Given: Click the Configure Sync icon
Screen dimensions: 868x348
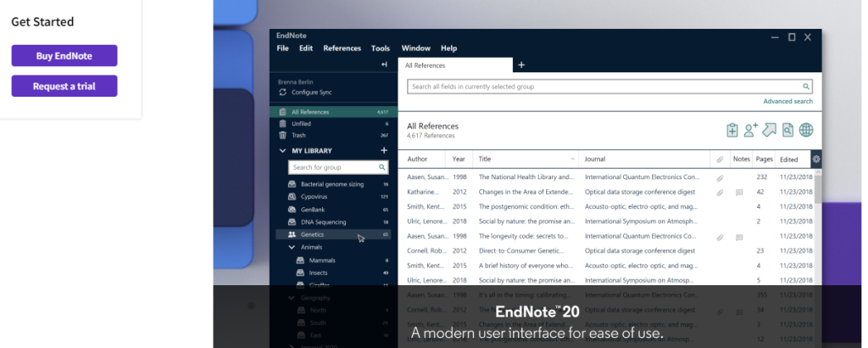Looking at the screenshot, I should coord(283,92).
